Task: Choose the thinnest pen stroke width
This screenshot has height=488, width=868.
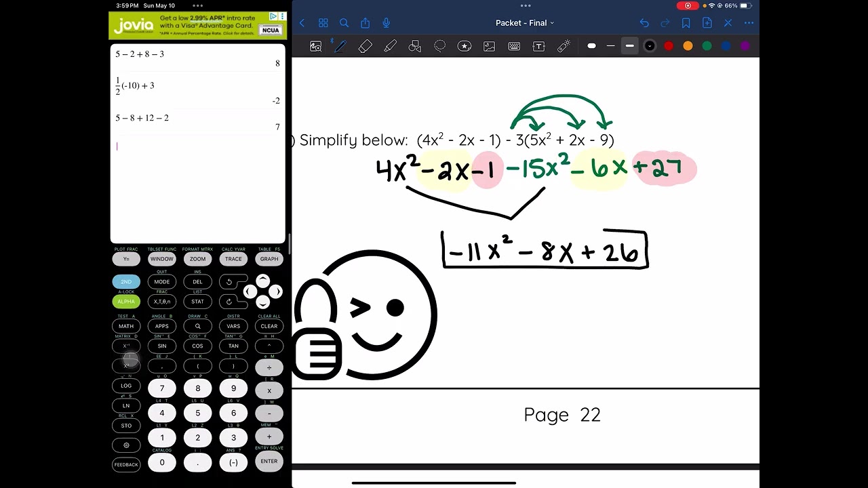Action: click(591, 46)
